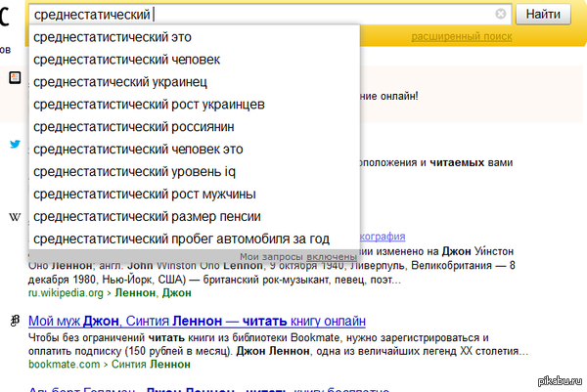The height and width of the screenshot is (392, 587).
Task: Open the Леннон, Джон breadcrumb link
Action: click(x=153, y=293)
